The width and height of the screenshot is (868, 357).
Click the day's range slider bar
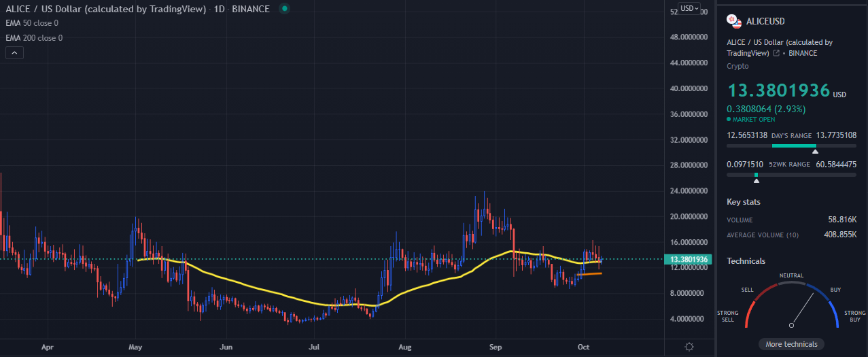click(791, 146)
